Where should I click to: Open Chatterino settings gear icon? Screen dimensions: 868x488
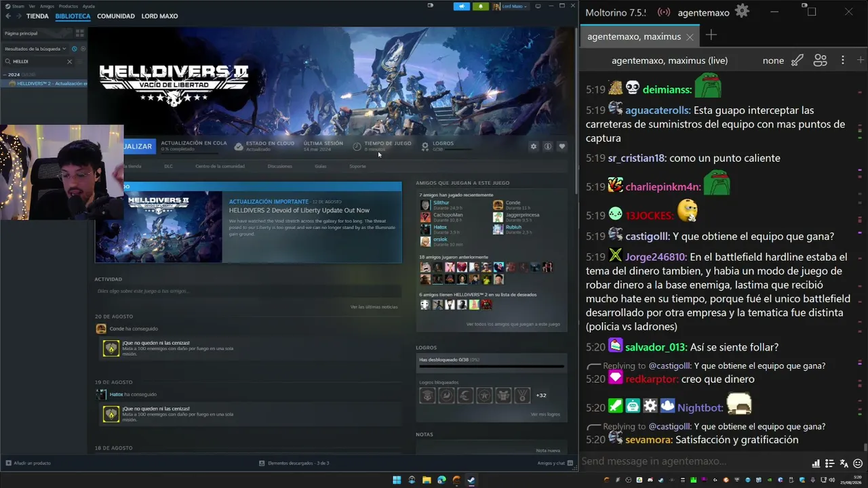(x=742, y=12)
